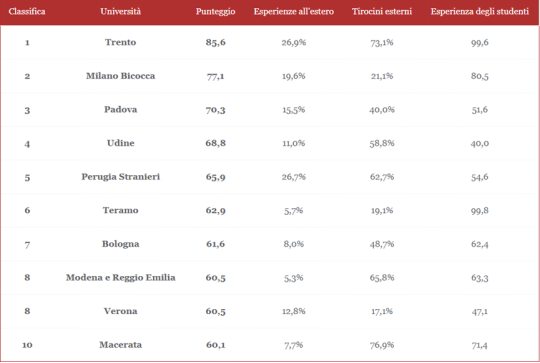Click Trento's score 85,6
Image resolution: width=540 pixels, height=363 pixels.
(216, 42)
